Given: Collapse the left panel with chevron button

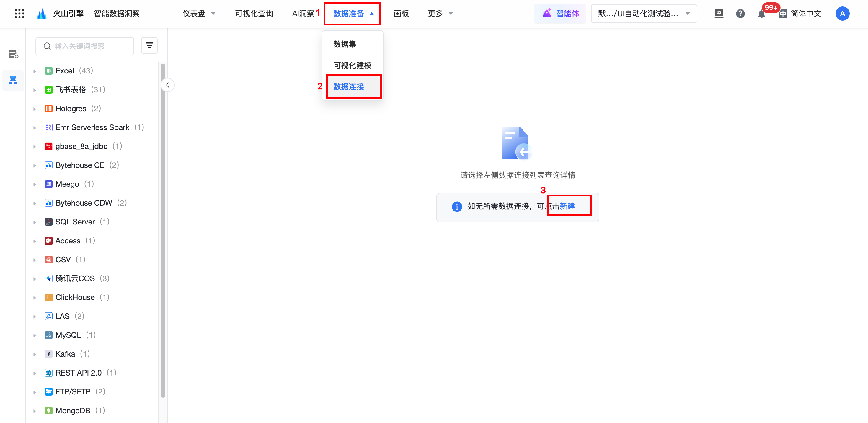Looking at the screenshot, I should click(x=167, y=85).
